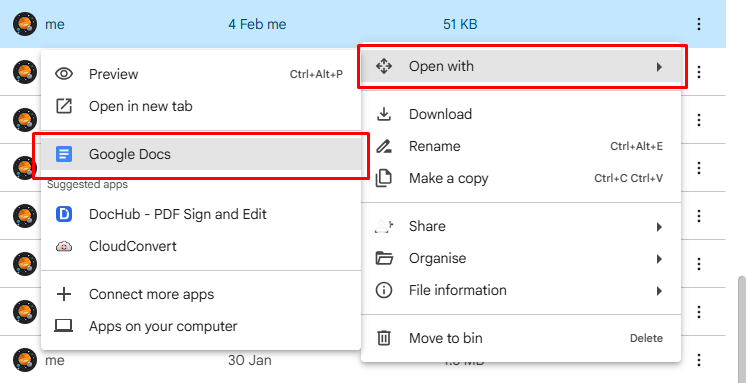
Task: Click the owner avatar in the 30 Jan row
Action: (x=25, y=360)
